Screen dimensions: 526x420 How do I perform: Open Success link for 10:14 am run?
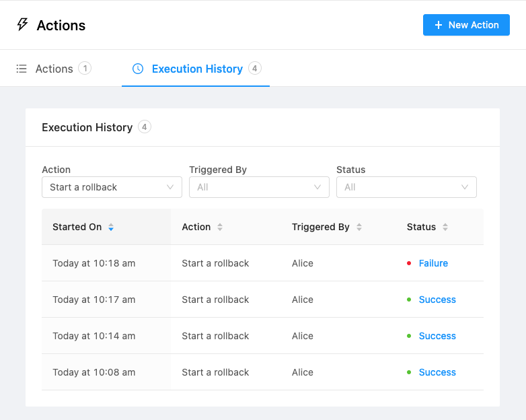coord(437,336)
